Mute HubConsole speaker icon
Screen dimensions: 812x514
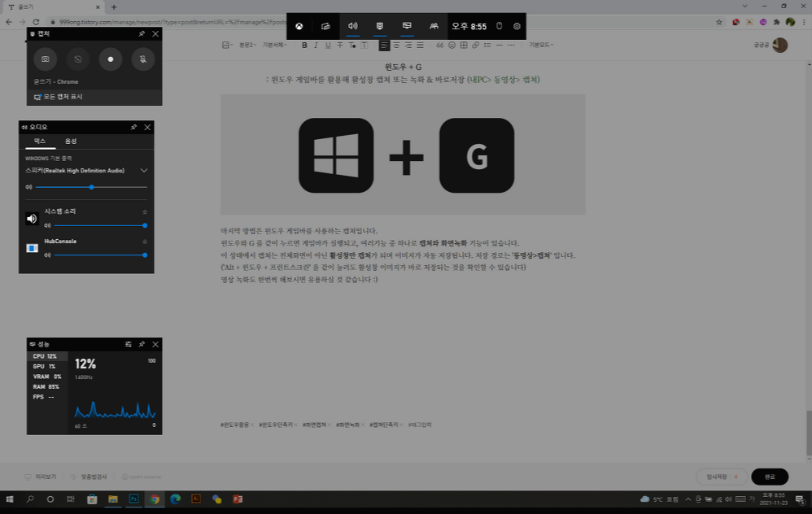click(47, 255)
